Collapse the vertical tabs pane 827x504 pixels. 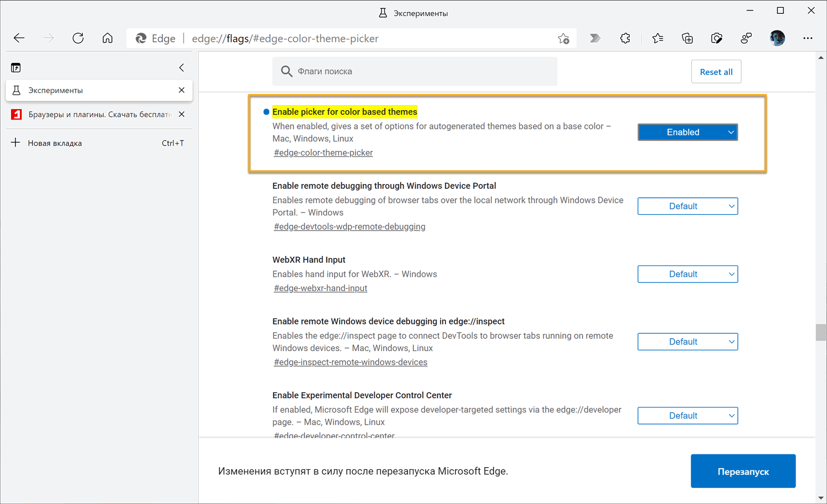coord(181,67)
